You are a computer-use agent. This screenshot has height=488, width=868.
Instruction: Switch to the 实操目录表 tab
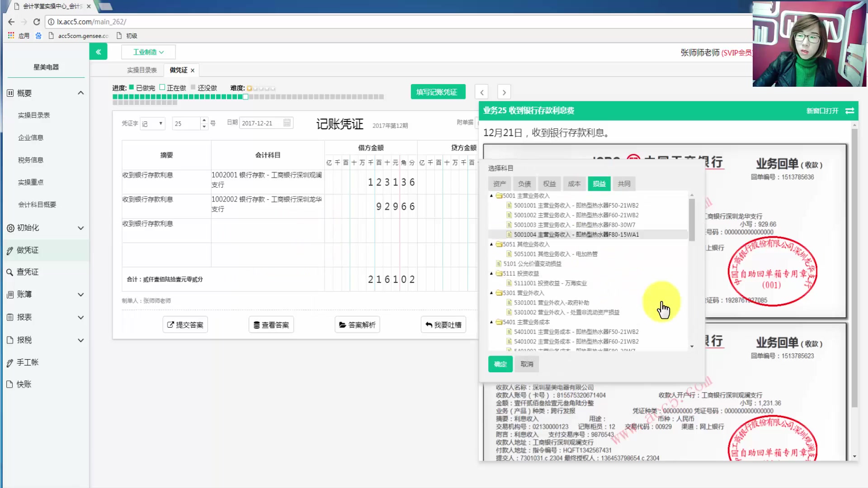pos(142,70)
